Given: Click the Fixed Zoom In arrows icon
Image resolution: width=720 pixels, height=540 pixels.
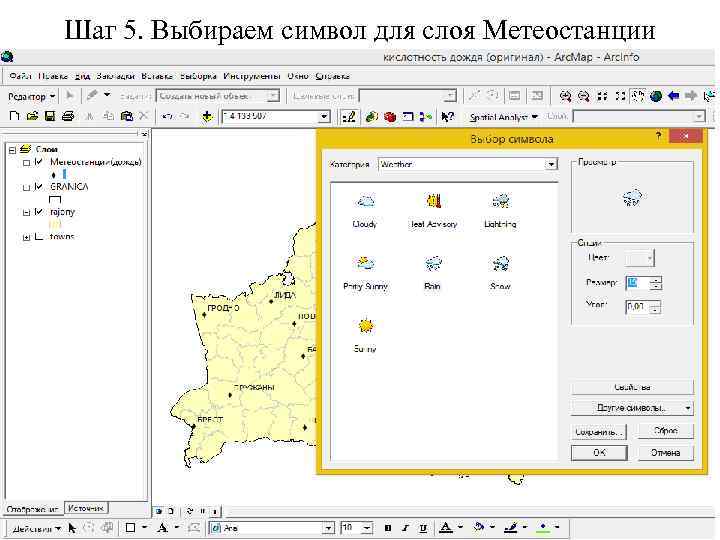Looking at the screenshot, I should click(602, 96).
